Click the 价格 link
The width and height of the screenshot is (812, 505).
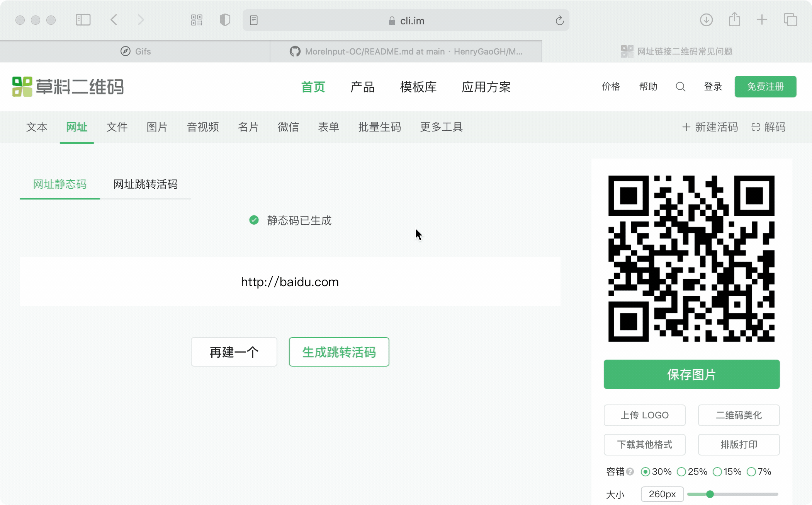point(611,87)
